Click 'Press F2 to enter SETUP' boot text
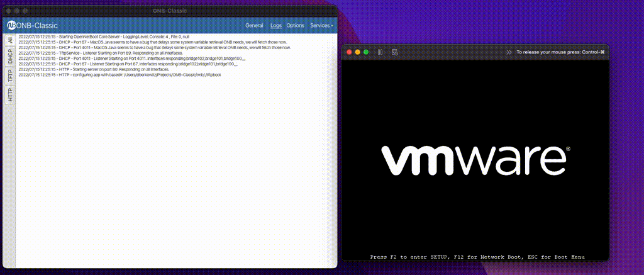The width and height of the screenshot is (644, 275). point(478,257)
